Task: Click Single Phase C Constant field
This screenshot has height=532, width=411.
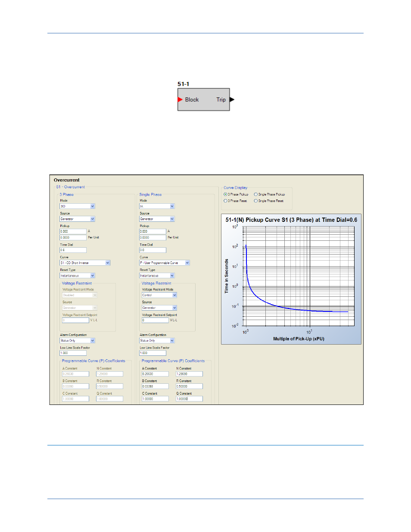Action: pos(155,399)
